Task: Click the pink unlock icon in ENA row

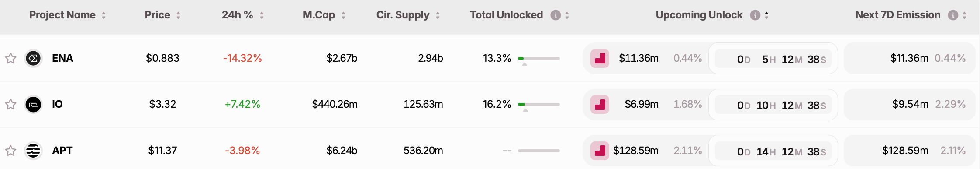Action: point(600,58)
